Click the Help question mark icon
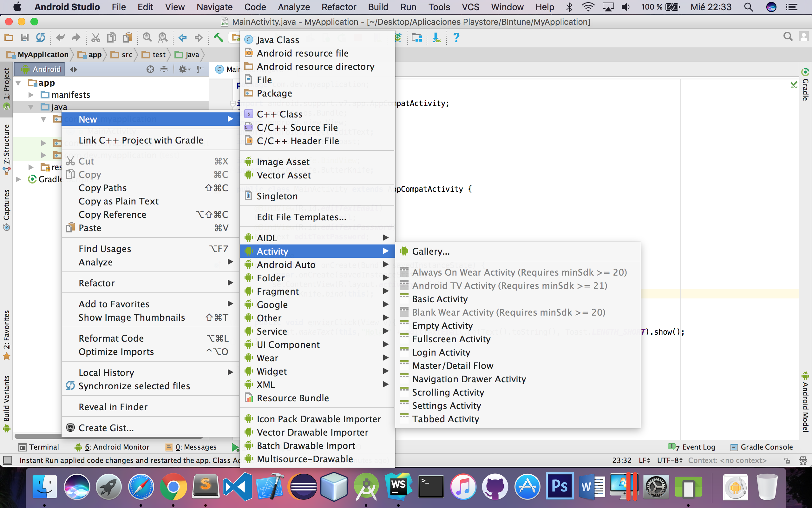Screen dimensions: 812x508 (456, 37)
